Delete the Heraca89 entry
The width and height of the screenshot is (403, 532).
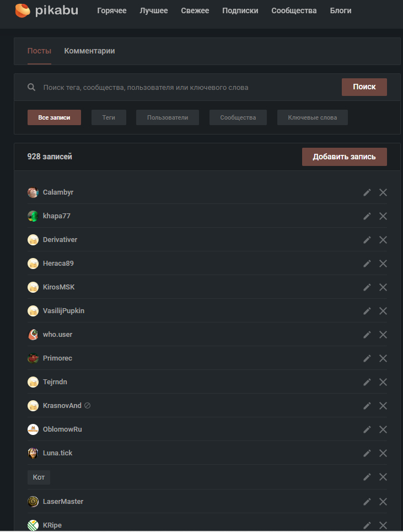383,264
